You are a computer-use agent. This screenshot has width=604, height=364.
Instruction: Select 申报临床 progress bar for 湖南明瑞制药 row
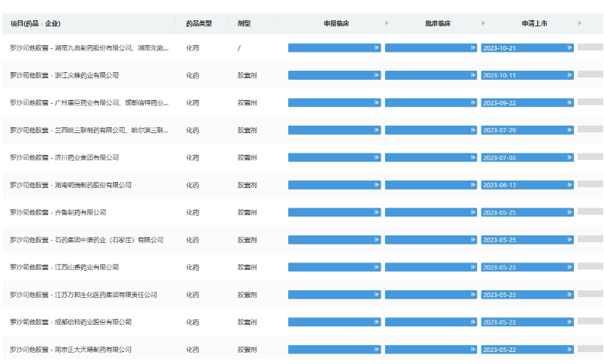[x=333, y=185]
